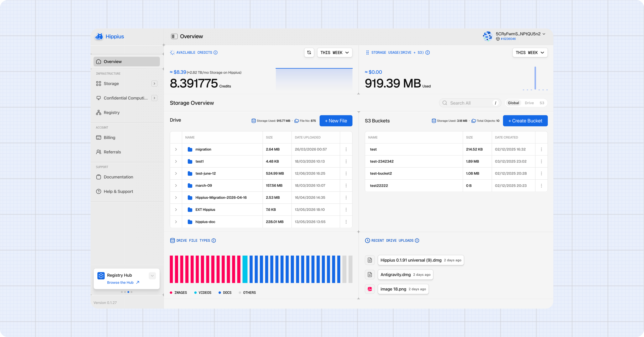644x337 pixels.
Task: Click the Search All input field
Action: tap(470, 103)
